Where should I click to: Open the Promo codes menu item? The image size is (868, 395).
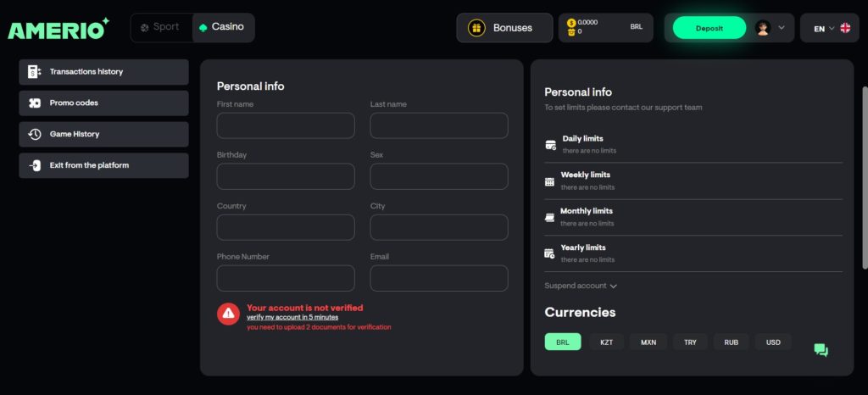103,103
